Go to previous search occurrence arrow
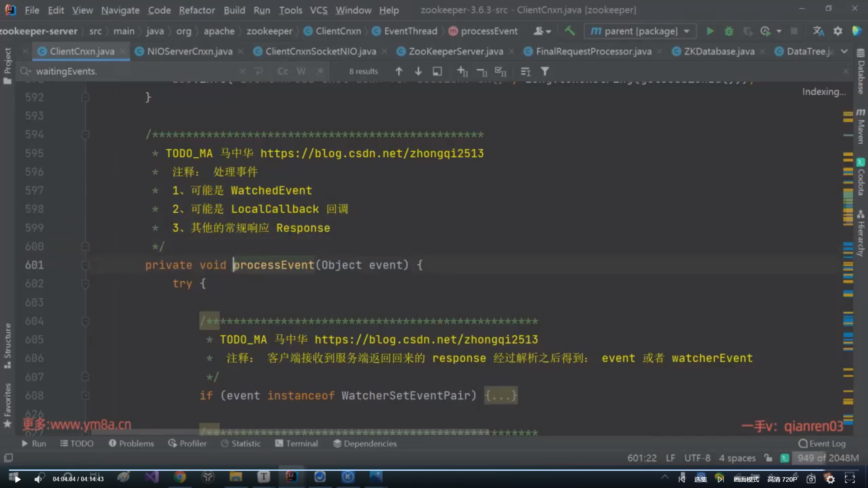 399,71
